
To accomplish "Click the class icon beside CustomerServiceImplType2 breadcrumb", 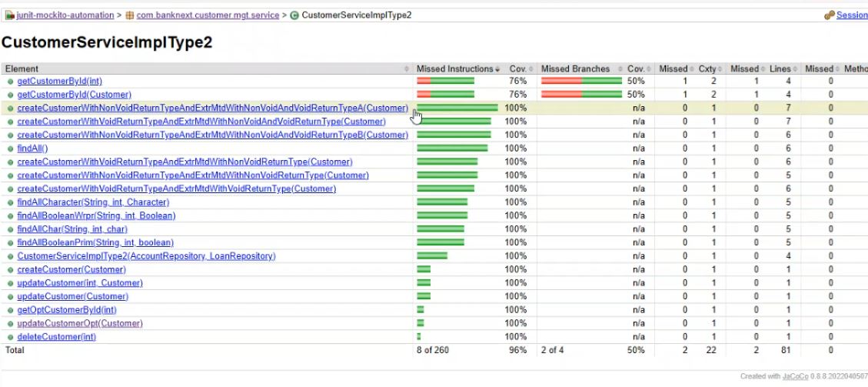I will pyautogui.click(x=294, y=15).
